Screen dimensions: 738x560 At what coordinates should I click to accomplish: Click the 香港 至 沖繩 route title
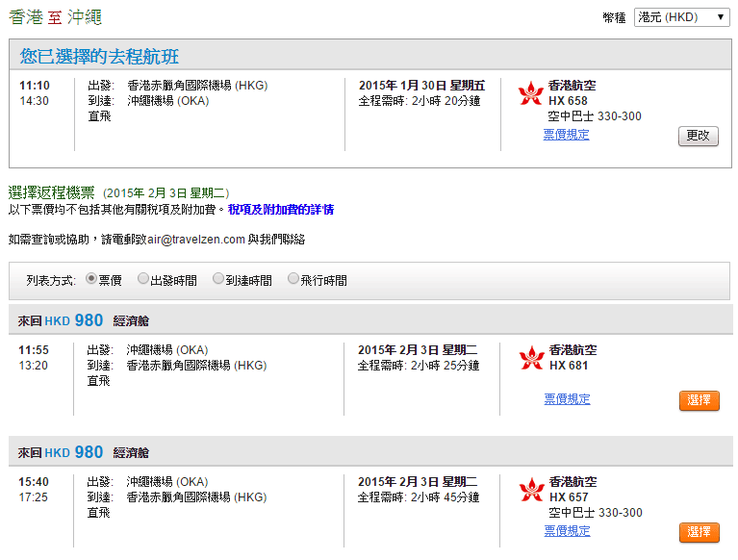(x=55, y=17)
